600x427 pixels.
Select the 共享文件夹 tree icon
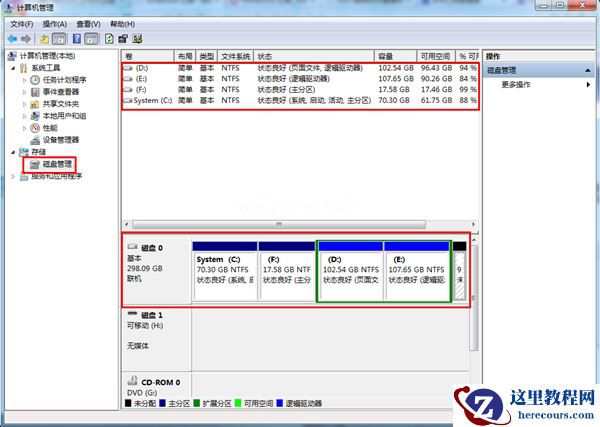tap(35, 104)
